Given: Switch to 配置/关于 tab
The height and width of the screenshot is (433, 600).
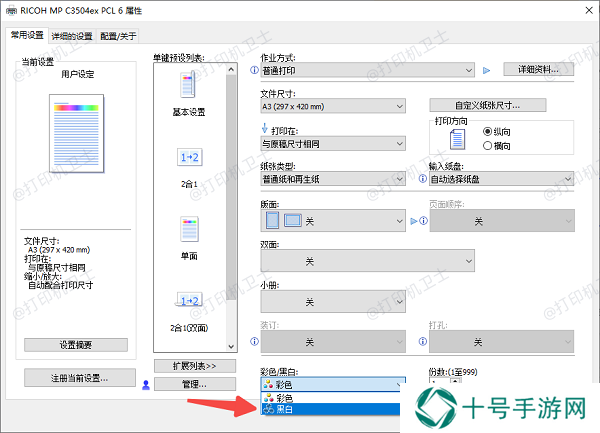Looking at the screenshot, I should (x=118, y=36).
